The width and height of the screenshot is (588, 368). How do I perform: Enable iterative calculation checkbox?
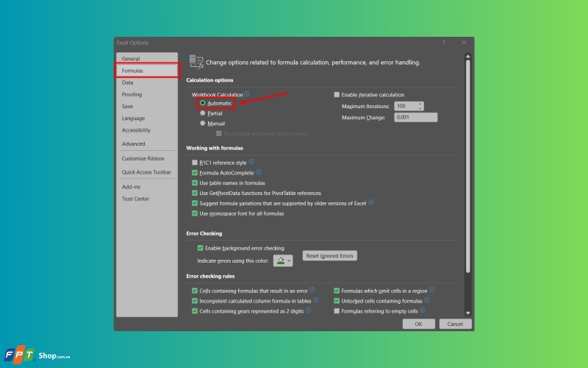pos(337,95)
